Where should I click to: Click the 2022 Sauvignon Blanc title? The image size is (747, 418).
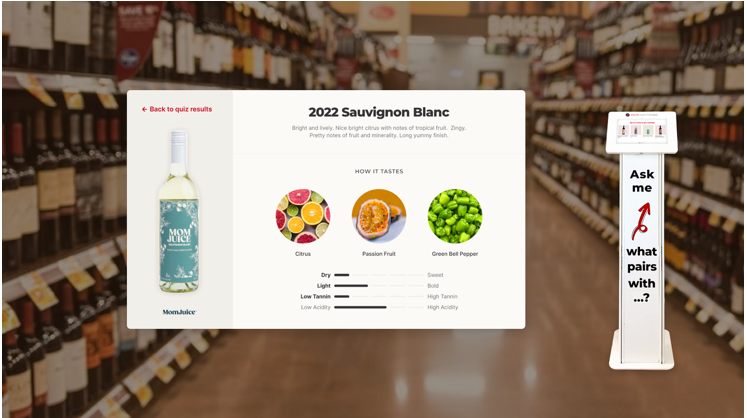(x=379, y=112)
